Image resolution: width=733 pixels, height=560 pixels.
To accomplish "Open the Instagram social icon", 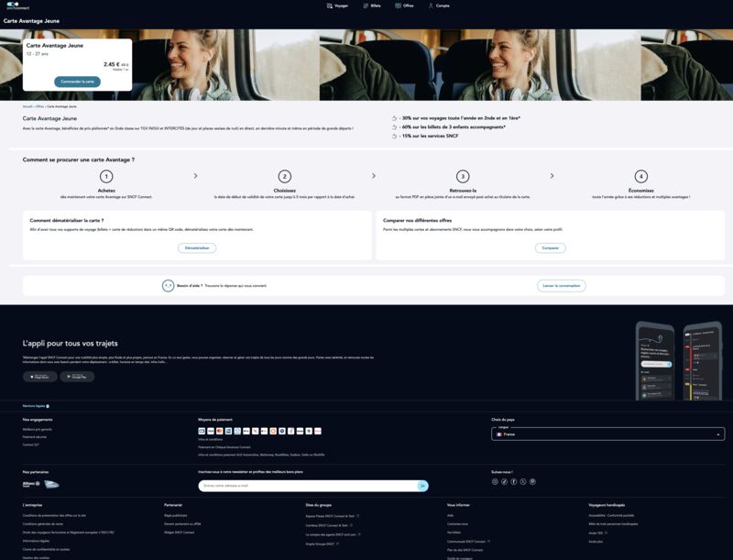I will [495, 481].
